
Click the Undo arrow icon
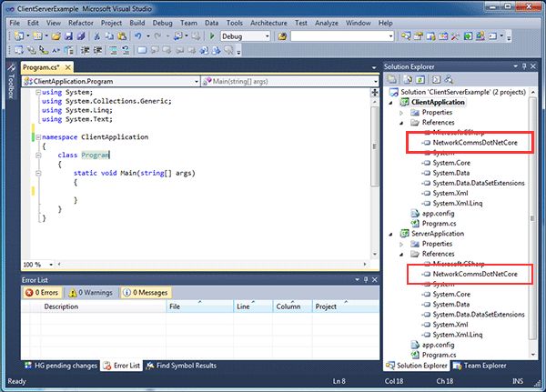(x=138, y=36)
